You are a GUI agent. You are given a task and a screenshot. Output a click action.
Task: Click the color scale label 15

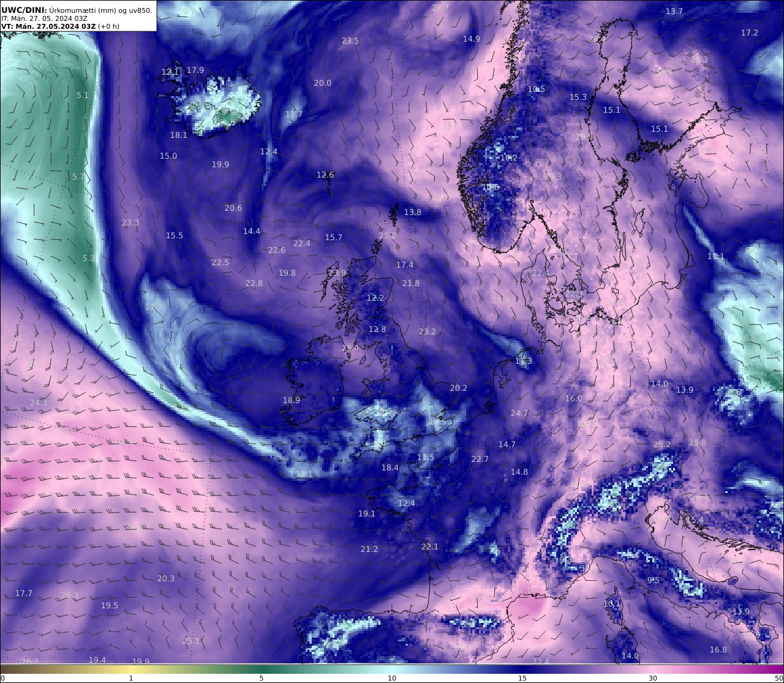pyautogui.click(x=522, y=678)
